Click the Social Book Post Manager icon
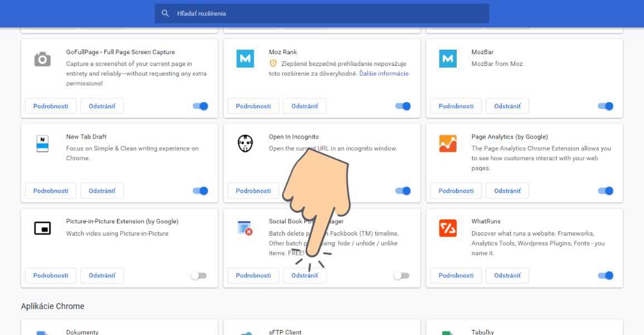 (245, 228)
